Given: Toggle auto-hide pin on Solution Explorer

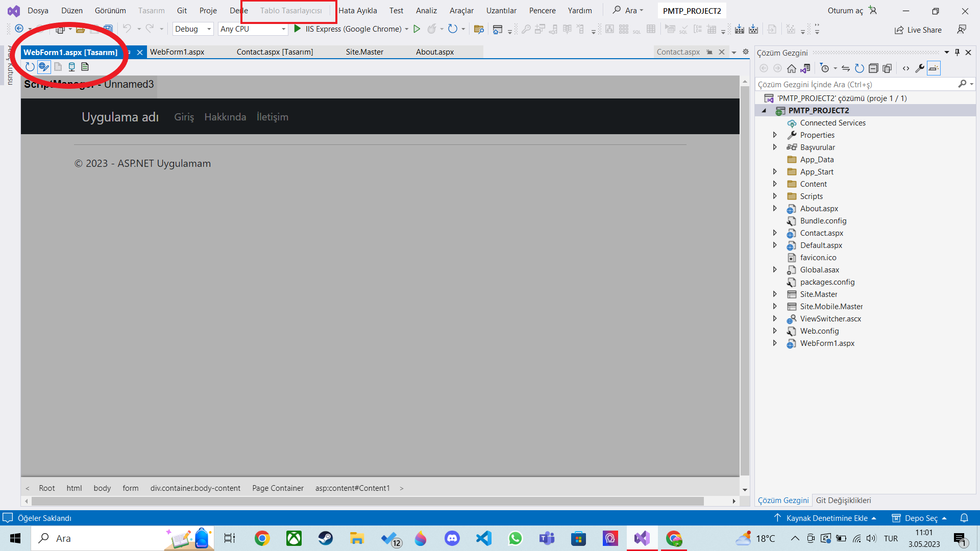Looking at the screenshot, I should coord(957,53).
